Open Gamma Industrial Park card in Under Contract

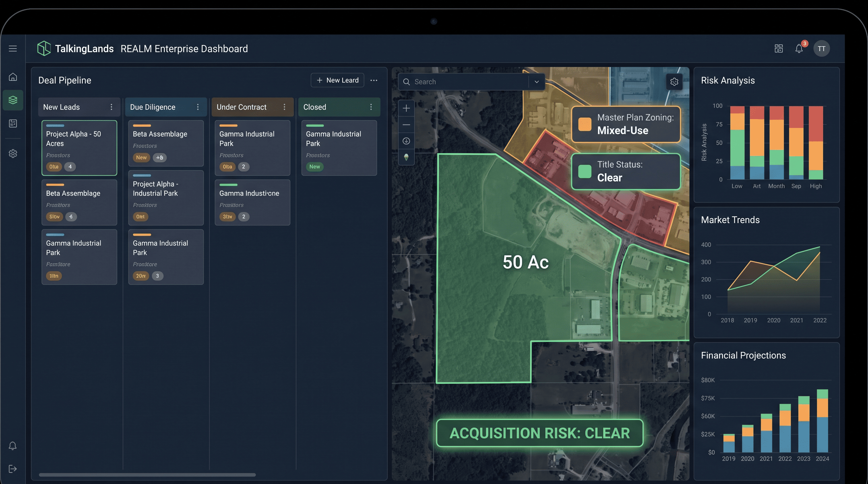point(252,148)
